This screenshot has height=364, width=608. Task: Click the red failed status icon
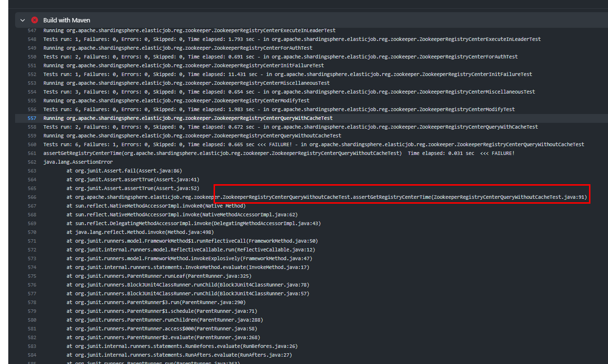click(x=35, y=20)
